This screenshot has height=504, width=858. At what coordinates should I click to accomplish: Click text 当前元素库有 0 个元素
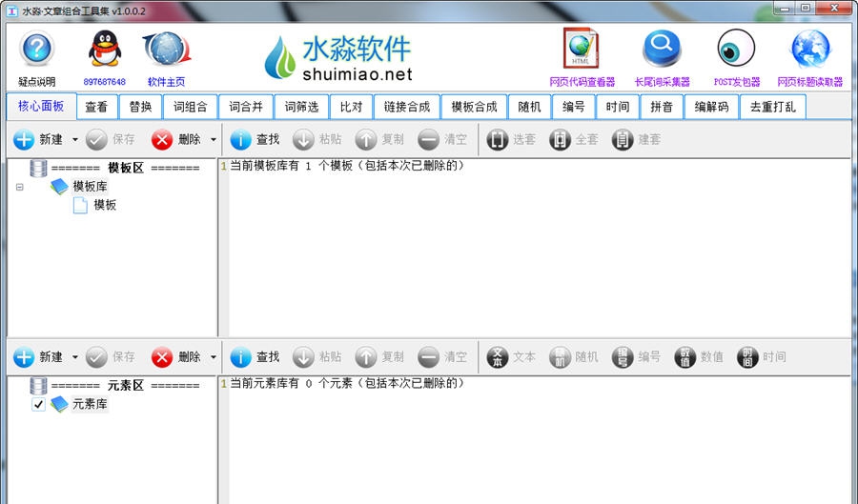(x=291, y=383)
